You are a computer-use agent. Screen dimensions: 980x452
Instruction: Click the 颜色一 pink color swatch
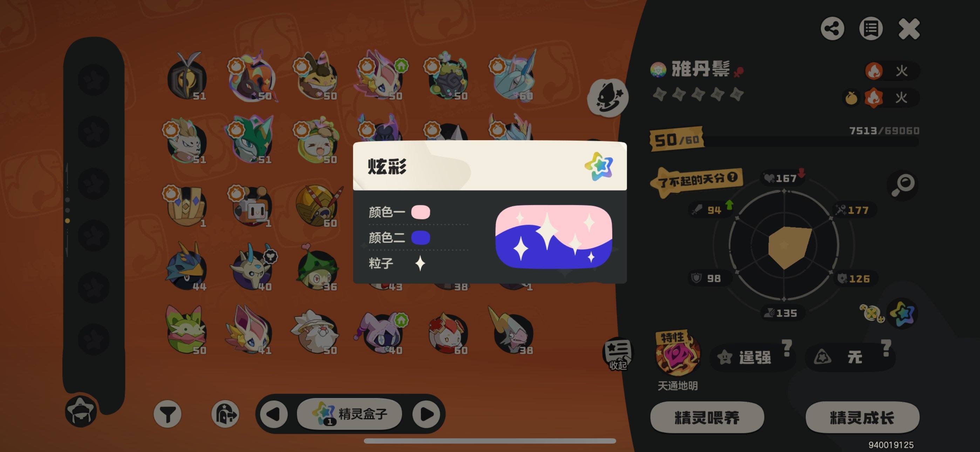coord(420,212)
